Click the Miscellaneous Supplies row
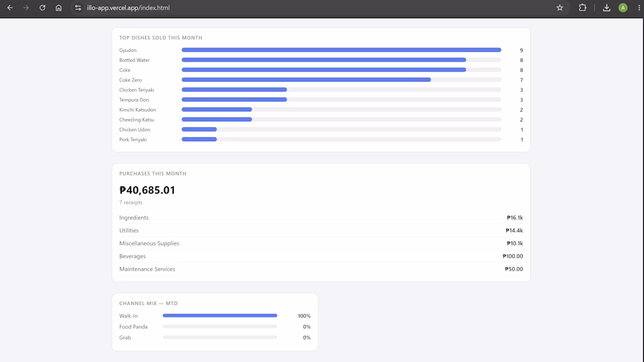This screenshot has width=644, height=362. click(321, 243)
